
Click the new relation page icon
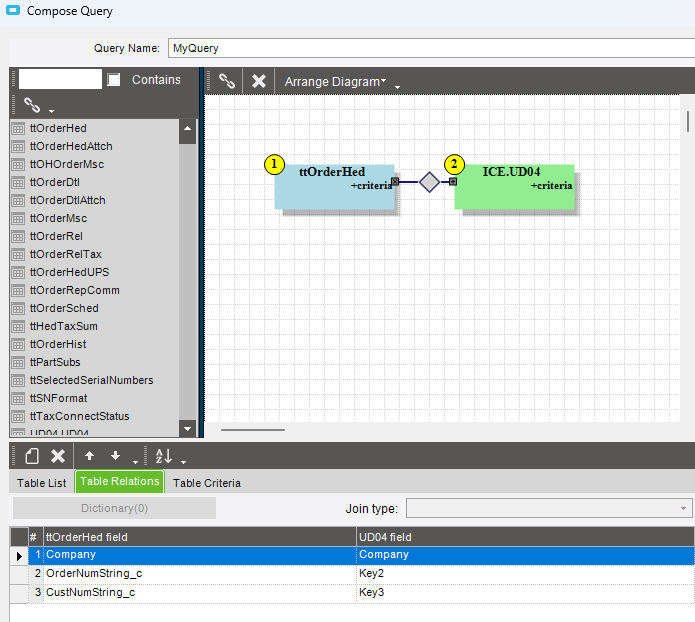point(31,456)
